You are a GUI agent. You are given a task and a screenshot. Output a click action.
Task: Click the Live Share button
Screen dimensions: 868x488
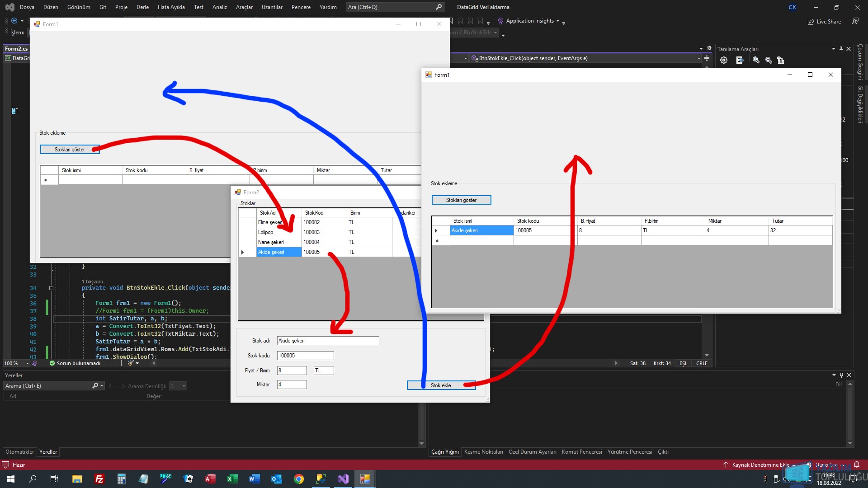point(824,22)
